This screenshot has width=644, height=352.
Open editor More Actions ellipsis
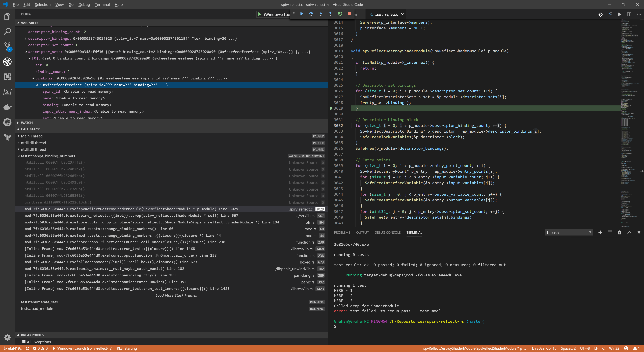(639, 14)
